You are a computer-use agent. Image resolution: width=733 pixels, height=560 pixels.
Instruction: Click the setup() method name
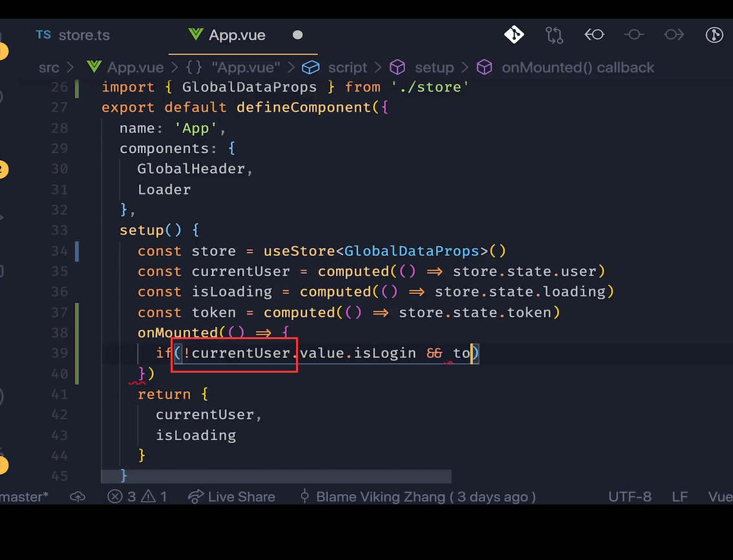(142, 230)
